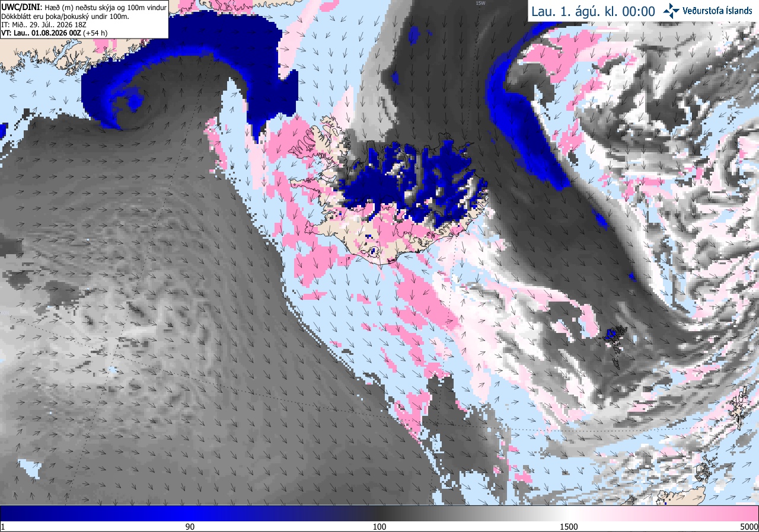The width and height of the screenshot is (759, 532).
Task: Click the 1500 label on the color scale
Action: click(569, 527)
